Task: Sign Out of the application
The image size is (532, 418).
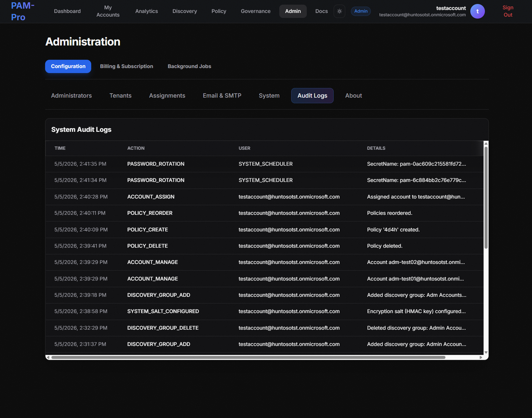Action: pos(508,11)
